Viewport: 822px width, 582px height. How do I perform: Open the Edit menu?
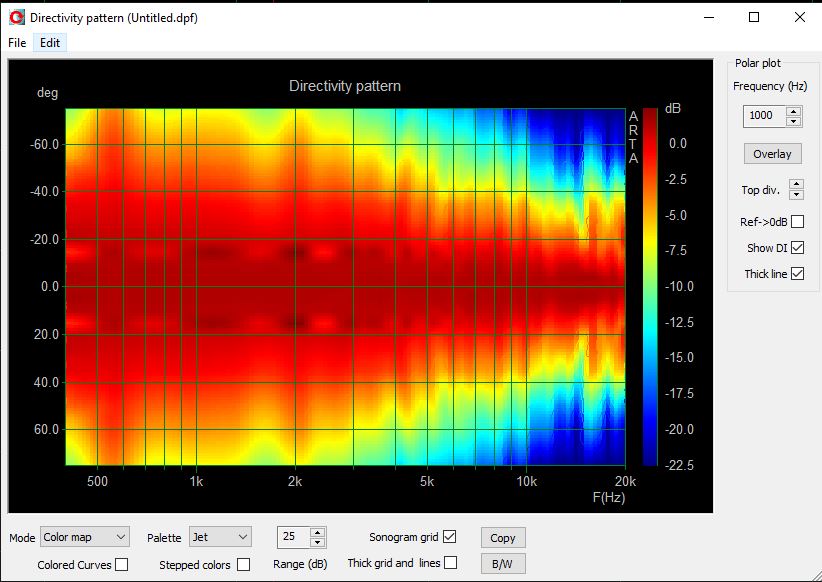coord(50,42)
